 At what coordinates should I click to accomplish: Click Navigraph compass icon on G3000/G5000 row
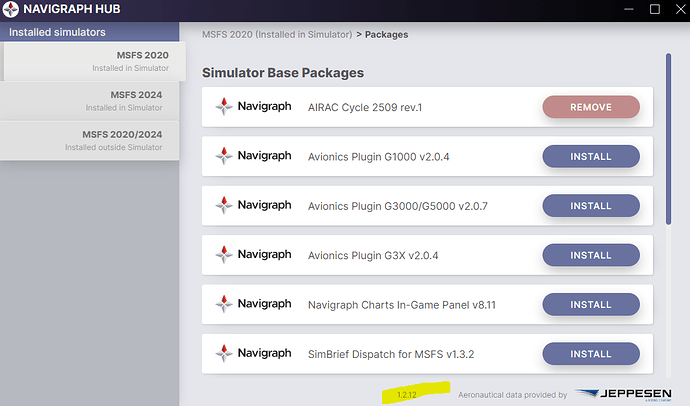[x=224, y=205]
